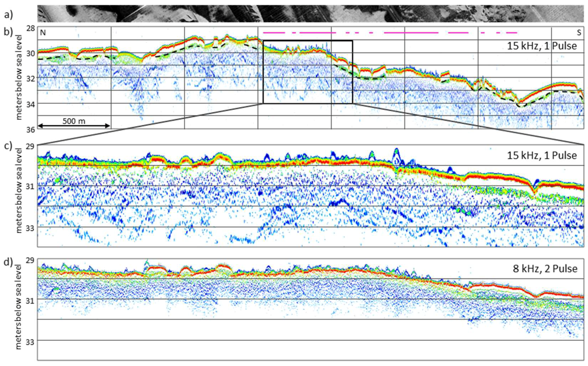The width and height of the screenshot is (588, 366).
Task: Click the 500 m scale bar arrow
Action: (x=74, y=126)
